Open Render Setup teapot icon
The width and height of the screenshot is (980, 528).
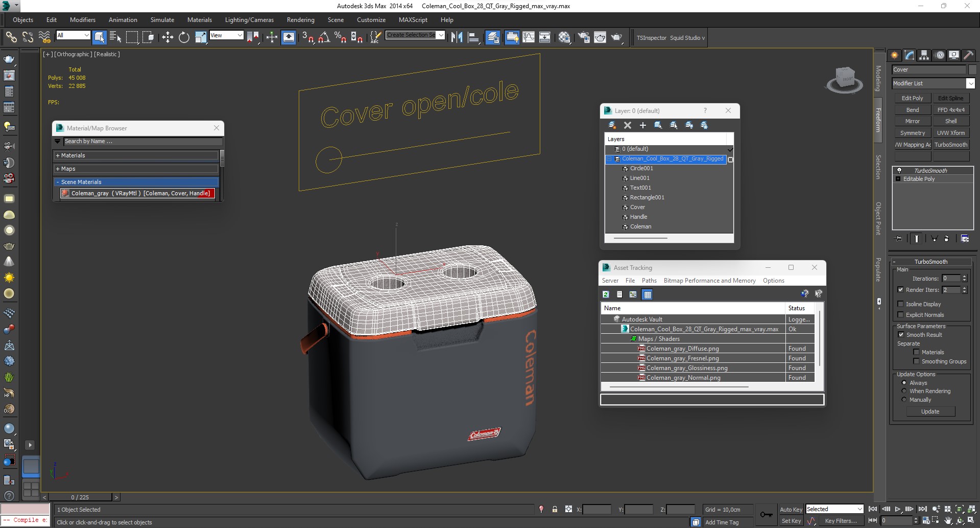tap(584, 37)
